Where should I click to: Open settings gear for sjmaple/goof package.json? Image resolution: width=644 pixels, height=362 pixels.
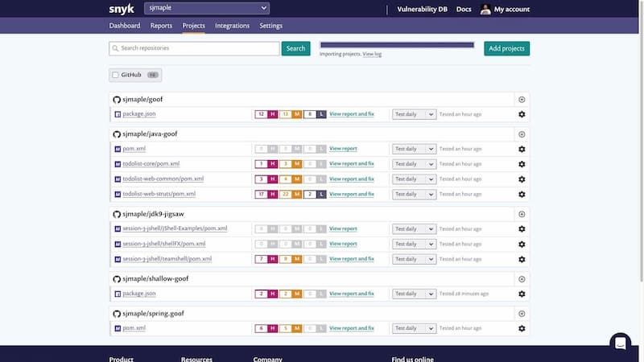tap(522, 114)
